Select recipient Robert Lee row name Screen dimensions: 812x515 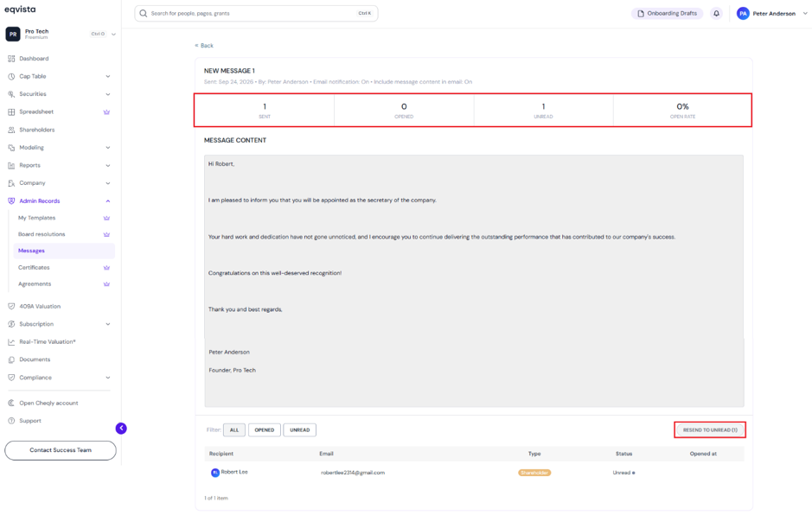pyautogui.click(x=234, y=472)
